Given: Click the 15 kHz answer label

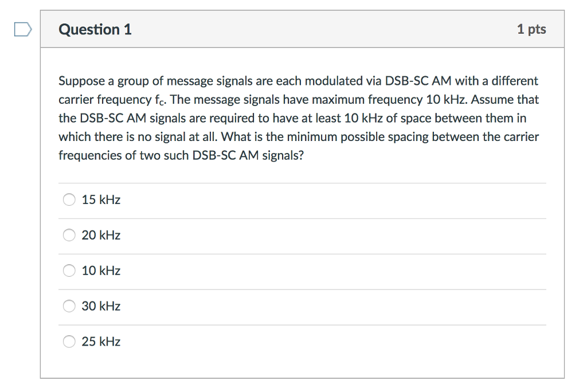Looking at the screenshot, I should [x=101, y=199].
